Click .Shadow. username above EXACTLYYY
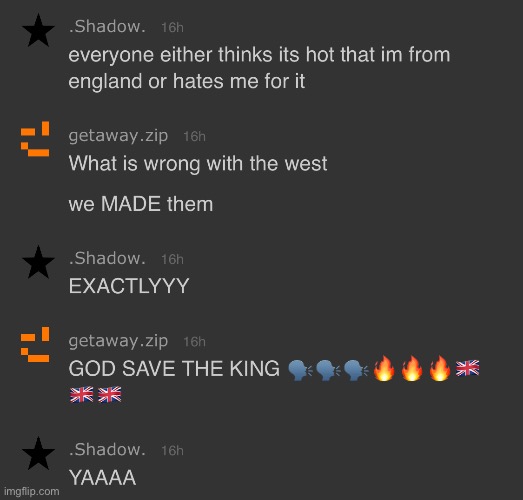The width and height of the screenshot is (523, 500). pos(107,259)
